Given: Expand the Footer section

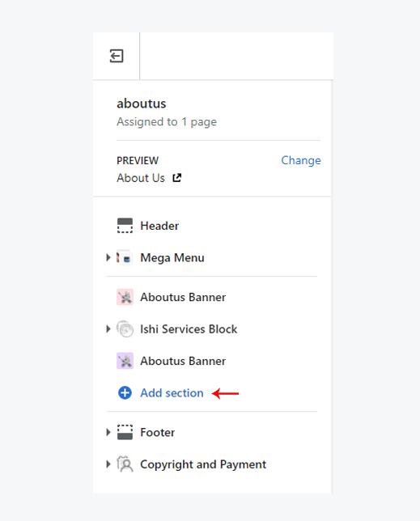Looking at the screenshot, I should tap(108, 432).
